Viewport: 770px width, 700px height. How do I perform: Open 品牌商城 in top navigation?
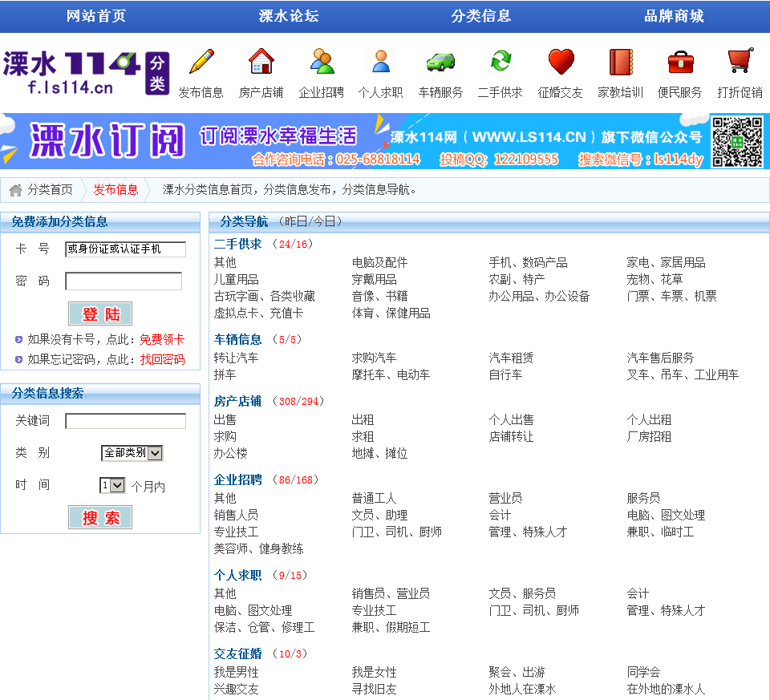coord(674,16)
